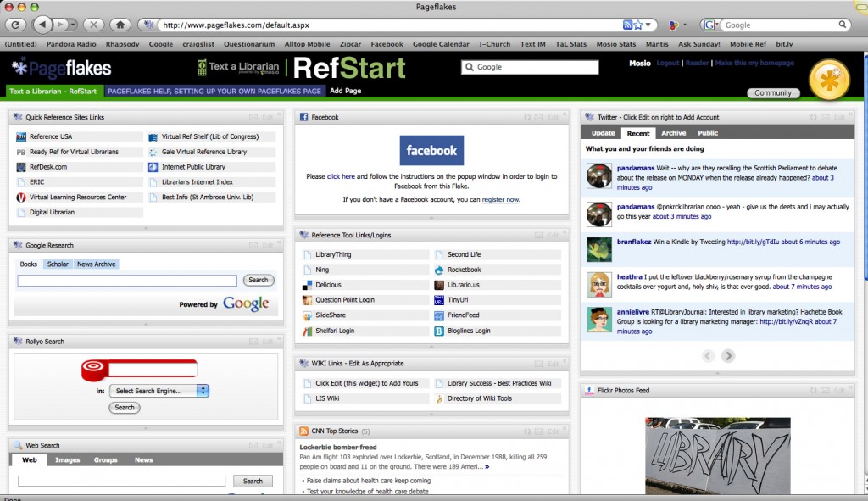This screenshot has width=868, height=501.
Task: Click pandamans avatar on first tweet
Action: tap(599, 175)
